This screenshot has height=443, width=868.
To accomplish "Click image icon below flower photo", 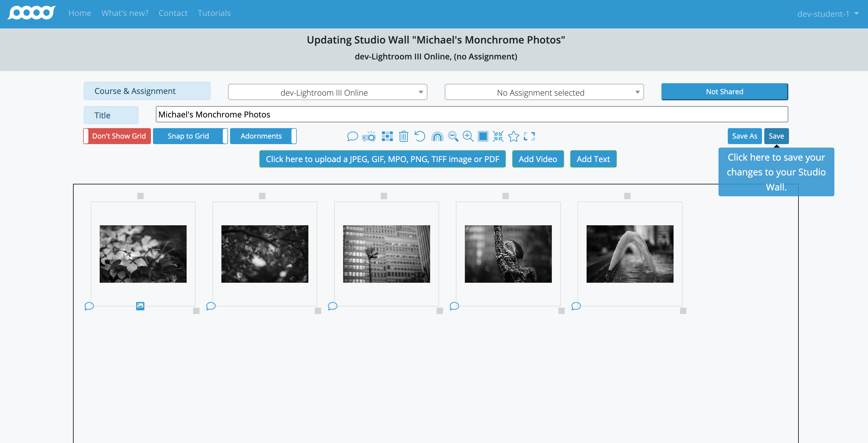I will tap(140, 306).
